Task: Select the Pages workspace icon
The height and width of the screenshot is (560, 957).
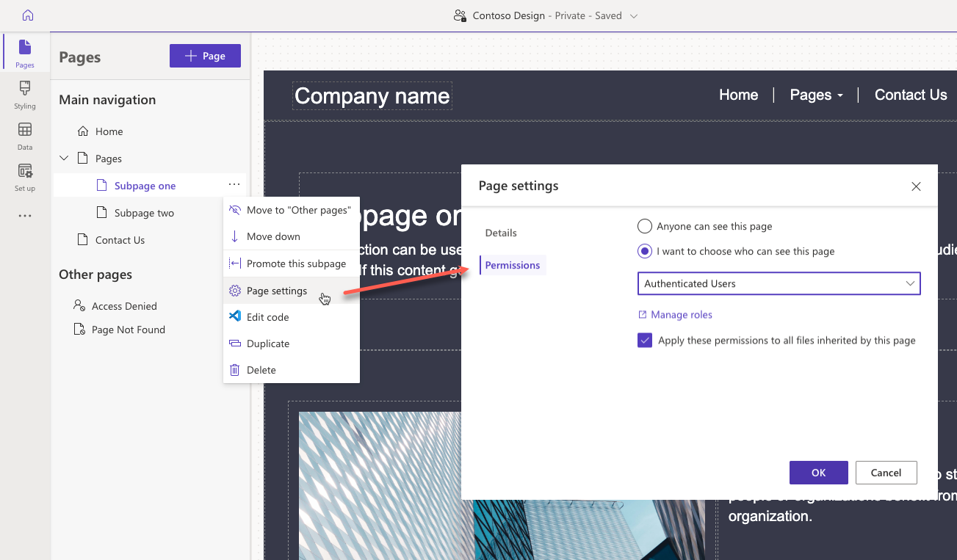Action: [x=24, y=51]
